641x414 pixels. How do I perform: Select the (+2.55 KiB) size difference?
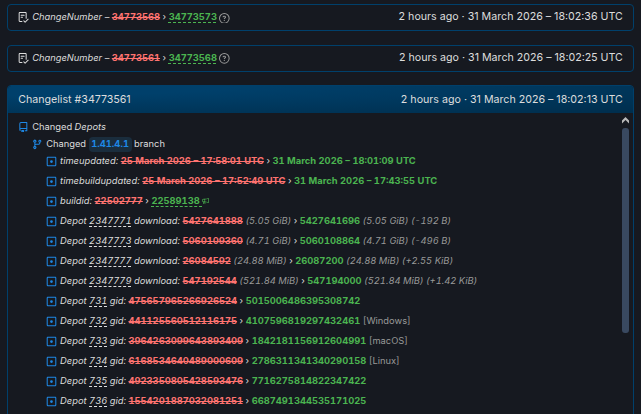[x=427, y=261]
